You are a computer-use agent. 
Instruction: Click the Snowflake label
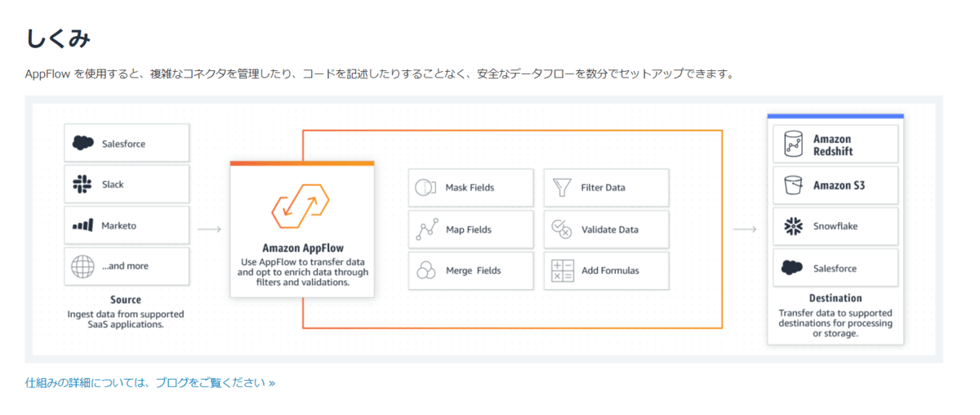point(835,226)
